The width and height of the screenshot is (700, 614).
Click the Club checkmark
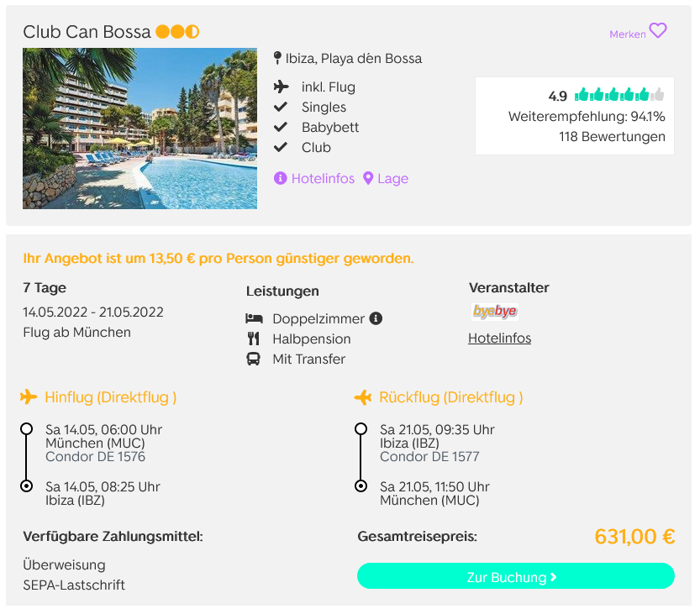(x=281, y=147)
